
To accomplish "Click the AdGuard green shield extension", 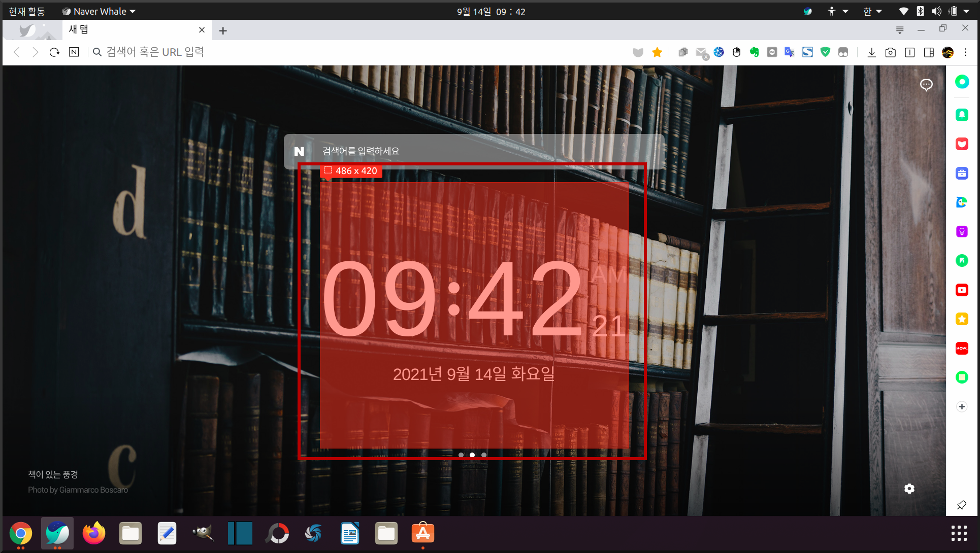I will (x=825, y=52).
